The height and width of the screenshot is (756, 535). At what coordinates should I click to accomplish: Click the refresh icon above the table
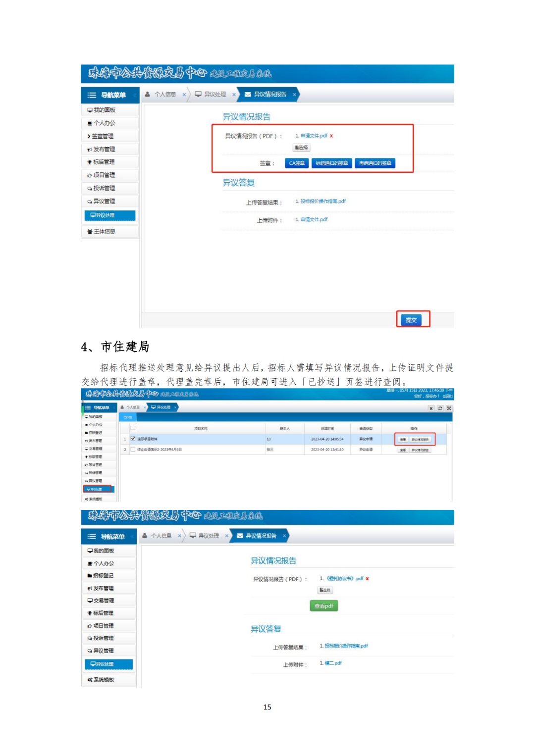440,408
